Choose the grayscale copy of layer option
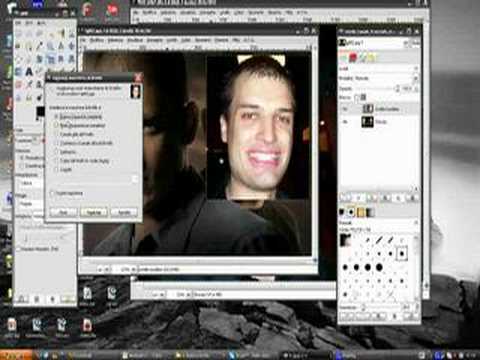480x360 pixels. tap(82, 161)
